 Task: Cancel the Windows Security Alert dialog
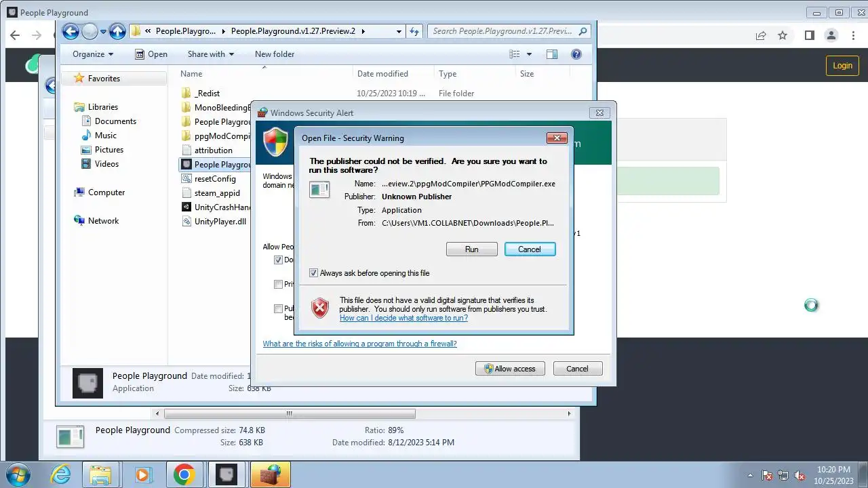tap(577, 369)
